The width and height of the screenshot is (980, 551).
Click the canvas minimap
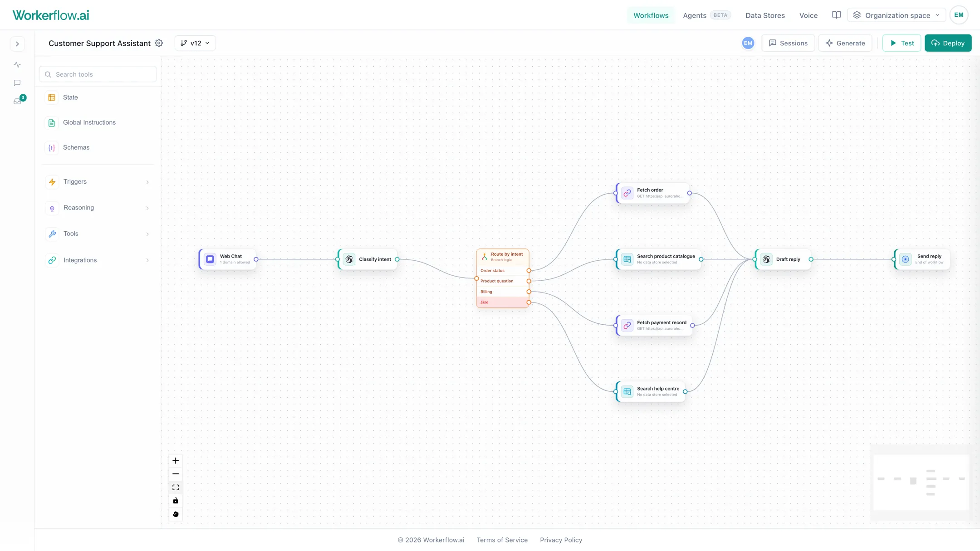pyautogui.click(x=921, y=483)
